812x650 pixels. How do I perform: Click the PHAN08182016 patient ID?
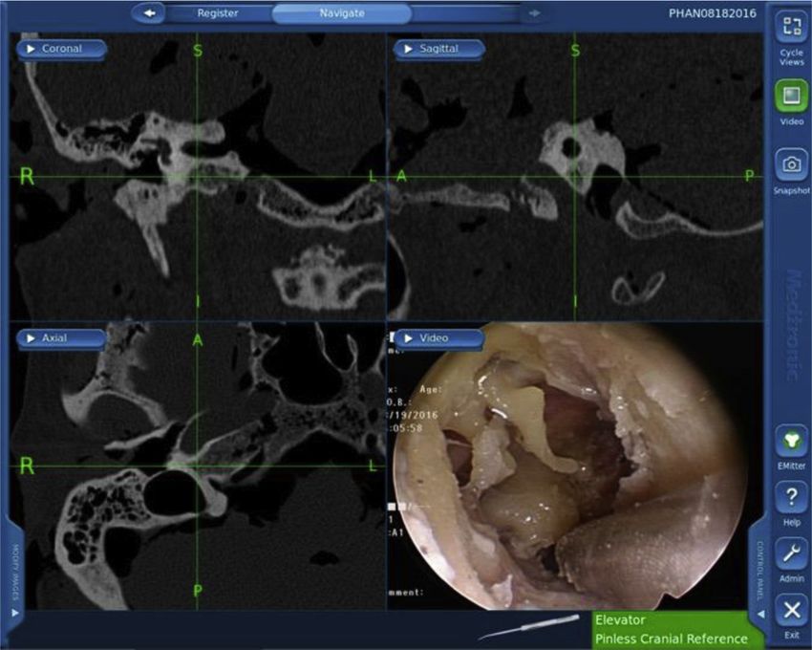(712, 13)
